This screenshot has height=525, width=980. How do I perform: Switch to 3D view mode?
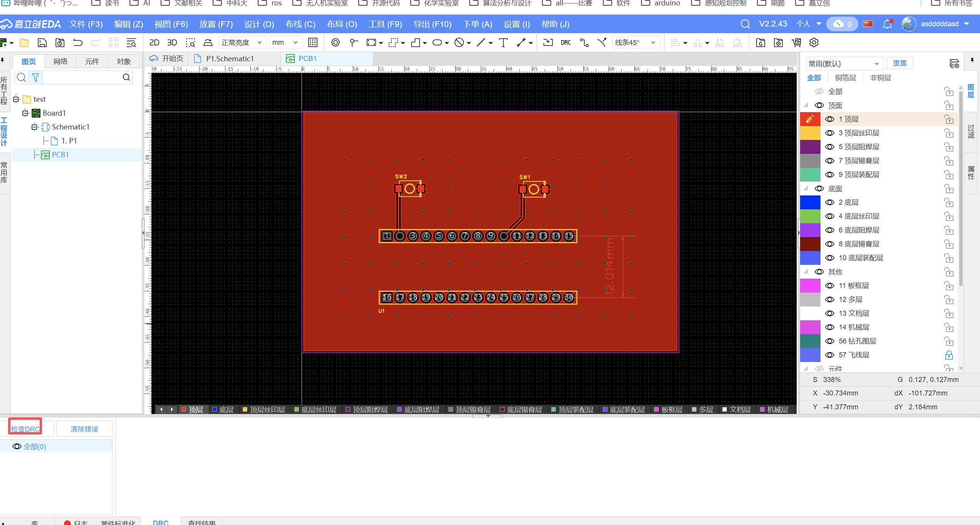(x=172, y=42)
